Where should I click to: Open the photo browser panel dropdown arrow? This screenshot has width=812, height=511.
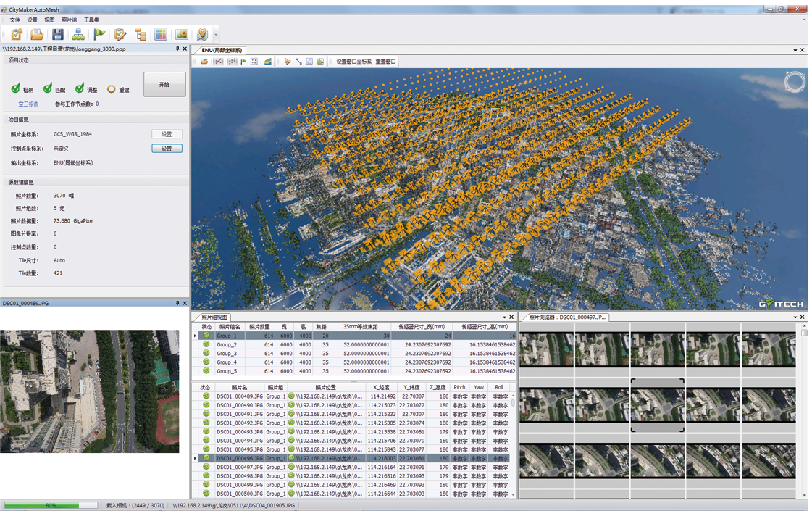795,317
